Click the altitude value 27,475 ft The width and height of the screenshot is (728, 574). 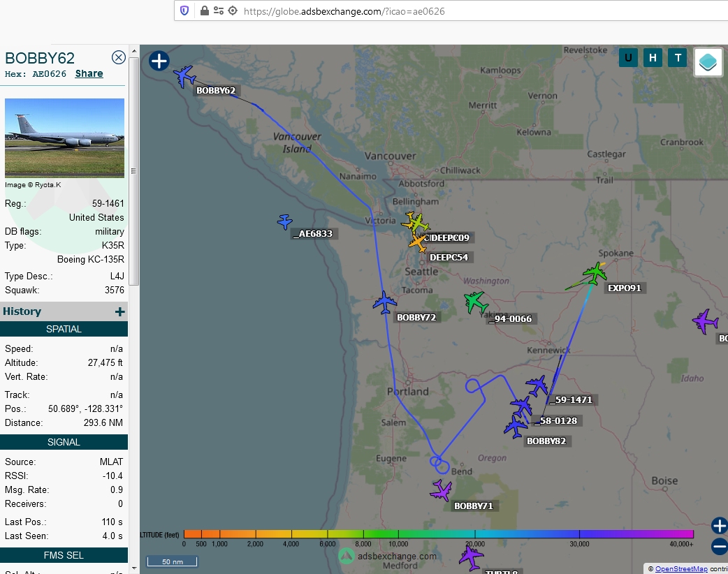(x=105, y=363)
